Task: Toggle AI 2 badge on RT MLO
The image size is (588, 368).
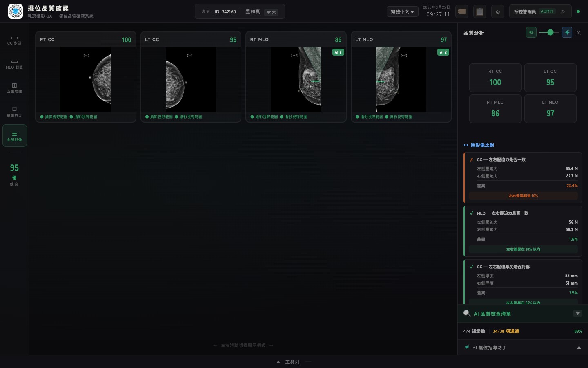Action: pyautogui.click(x=338, y=52)
